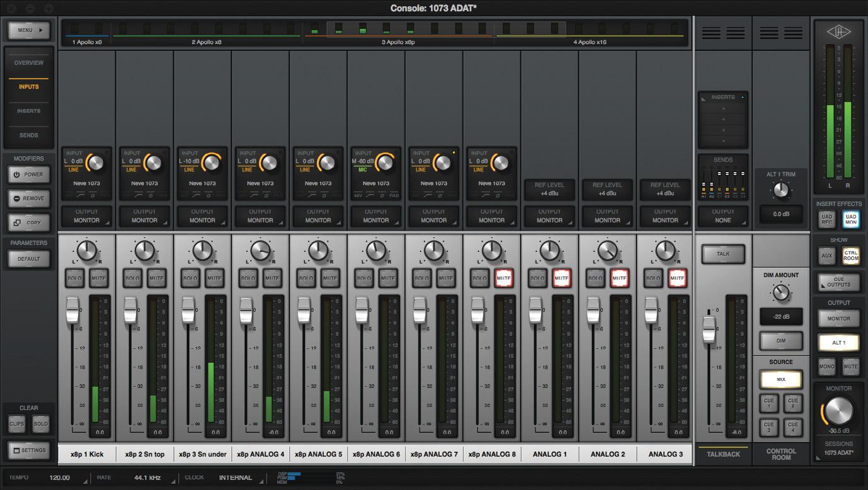Screen dimensions: 868x490
Task: Click the DEFAULT parameters button
Action: 29,259
